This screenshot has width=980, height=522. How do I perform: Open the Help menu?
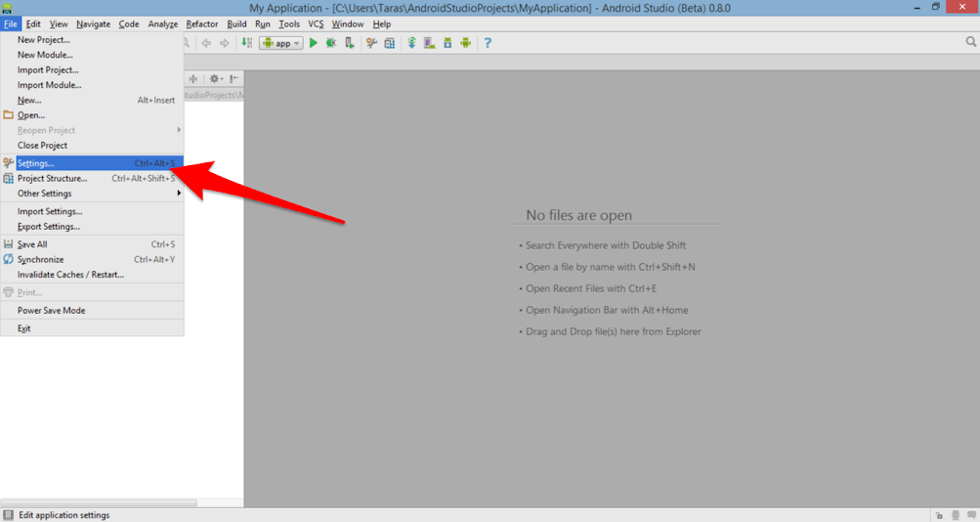(x=382, y=23)
